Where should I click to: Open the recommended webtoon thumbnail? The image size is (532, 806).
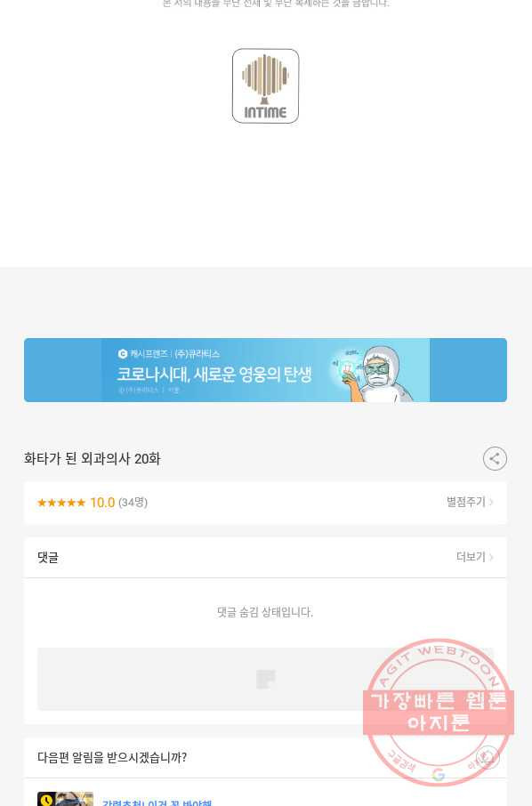click(x=65, y=799)
